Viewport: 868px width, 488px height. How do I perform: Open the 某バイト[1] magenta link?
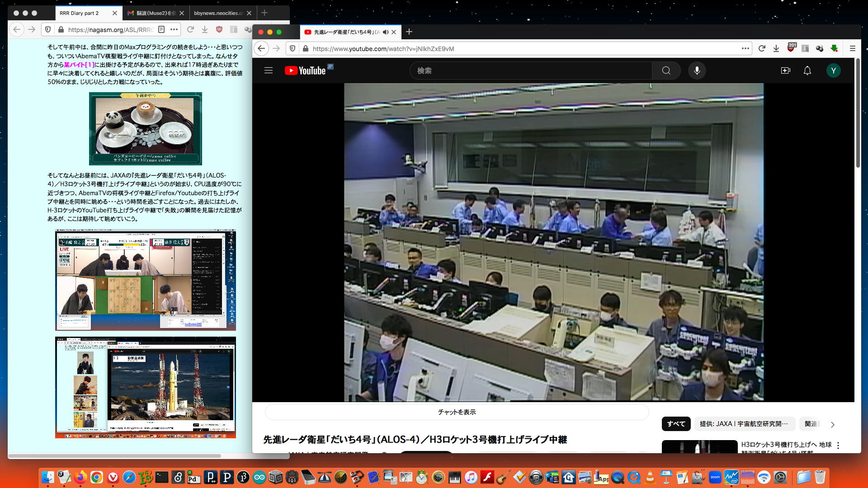pos(79,65)
